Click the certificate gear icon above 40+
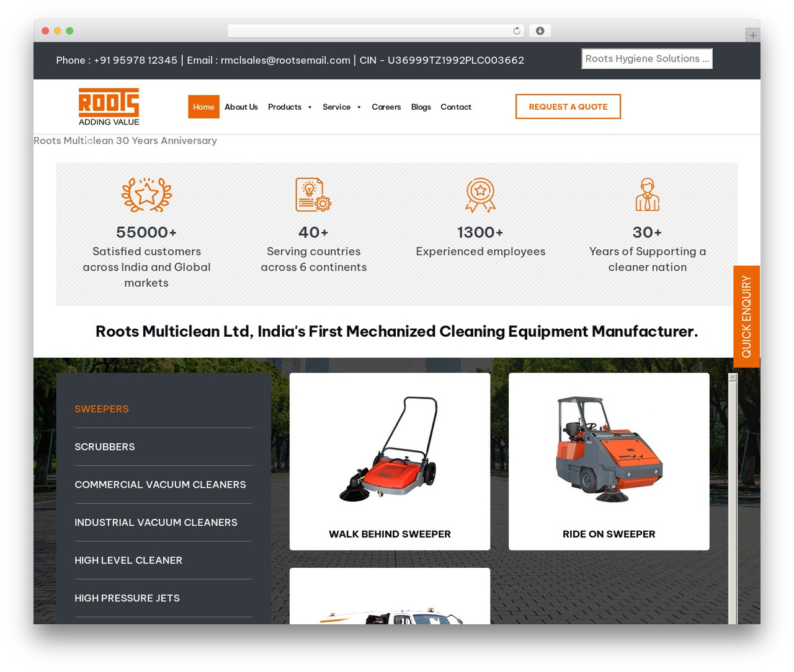The height and width of the screenshot is (672, 794). tap(313, 195)
